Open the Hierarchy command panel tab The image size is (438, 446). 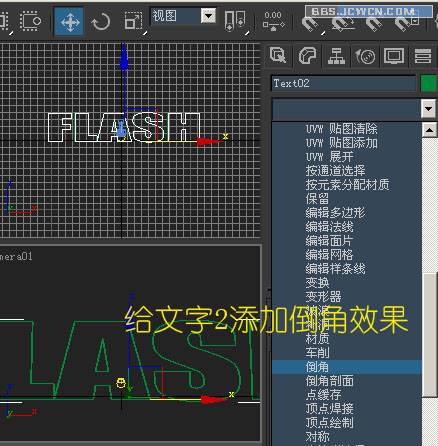tap(336, 55)
